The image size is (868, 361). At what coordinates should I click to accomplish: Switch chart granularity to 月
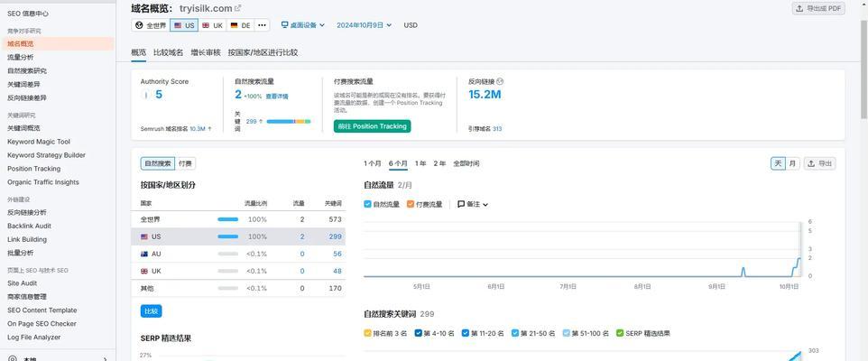793,163
